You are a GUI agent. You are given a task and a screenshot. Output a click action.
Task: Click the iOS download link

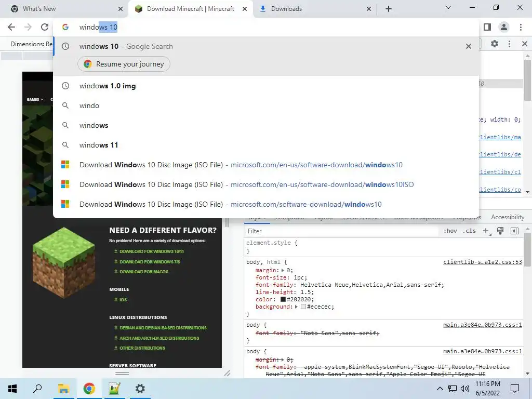pos(123,300)
